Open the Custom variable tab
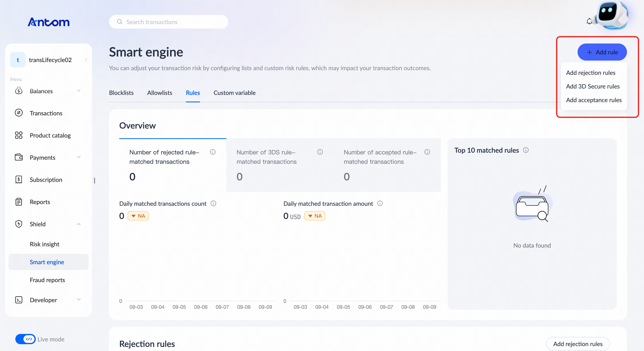Image resolution: width=644 pixels, height=351 pixels. tap(234, 93)
